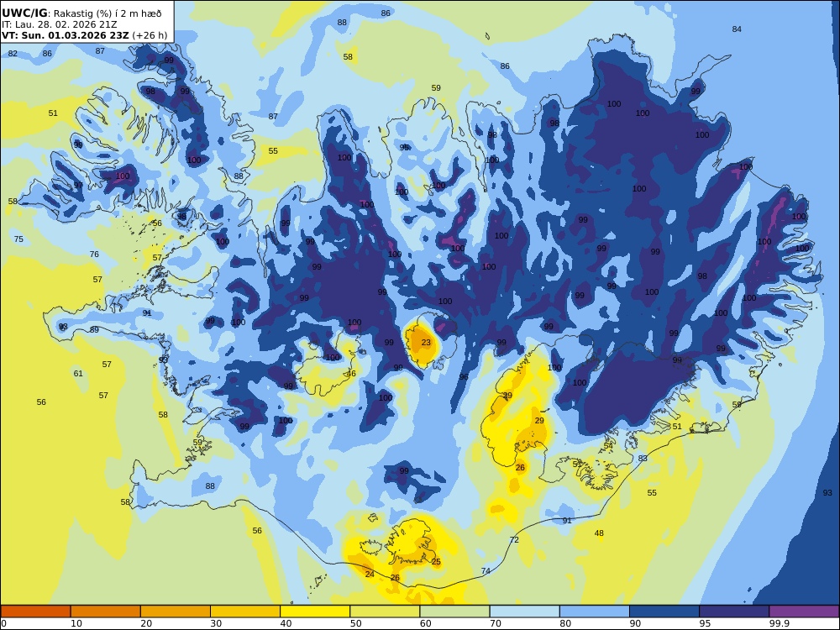Screen dimensions: 840x630
Task: Click the '75' value on the map
Action: (x=18, y=239)
